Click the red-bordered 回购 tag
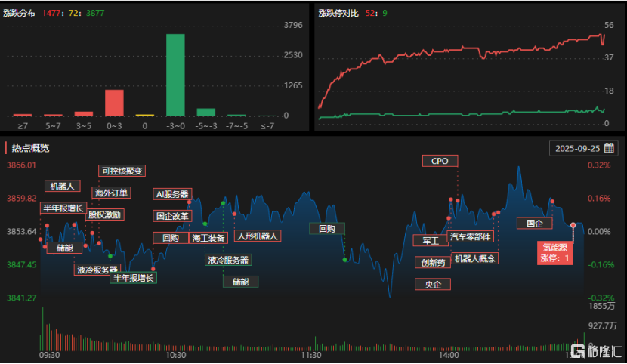Viewport: 627px width, 364px height. click(x=171, y=238)
